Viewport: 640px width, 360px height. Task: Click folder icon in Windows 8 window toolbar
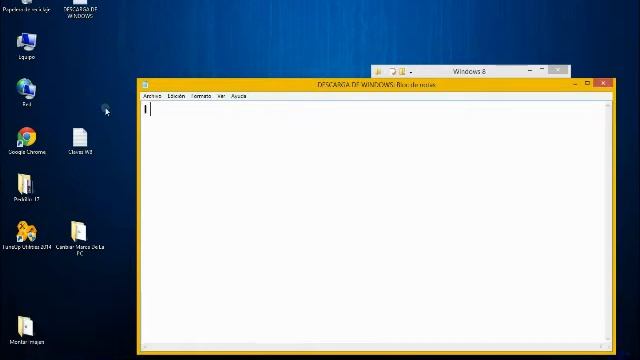(378, 72)
